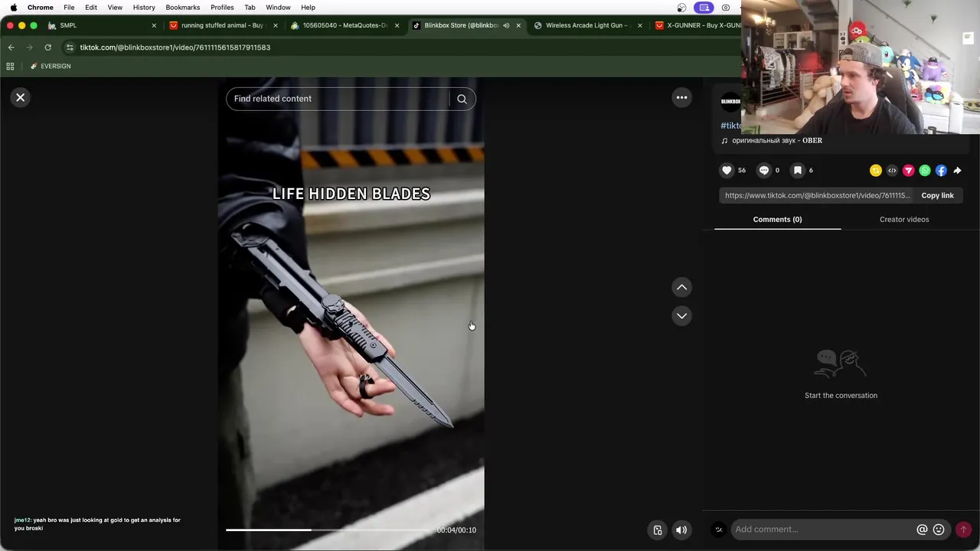
Task: Switch to the SMPL browser tab
Action: tap(100, 25)
